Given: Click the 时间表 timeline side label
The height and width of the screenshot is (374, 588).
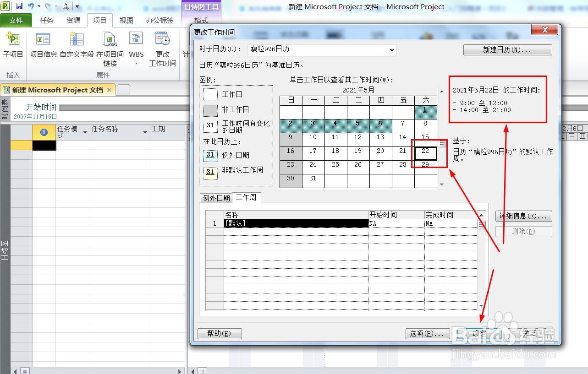Looking at the screenshot, I should click(5, 110).
